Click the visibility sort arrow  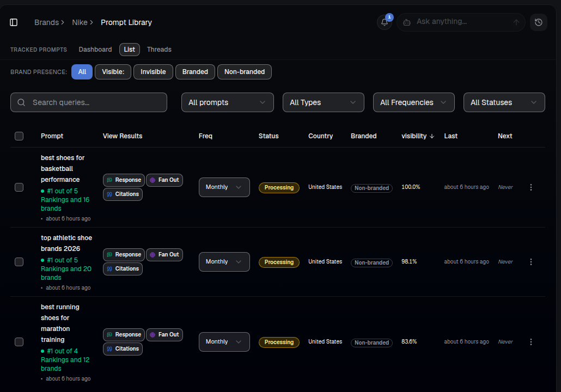[432, 136]
